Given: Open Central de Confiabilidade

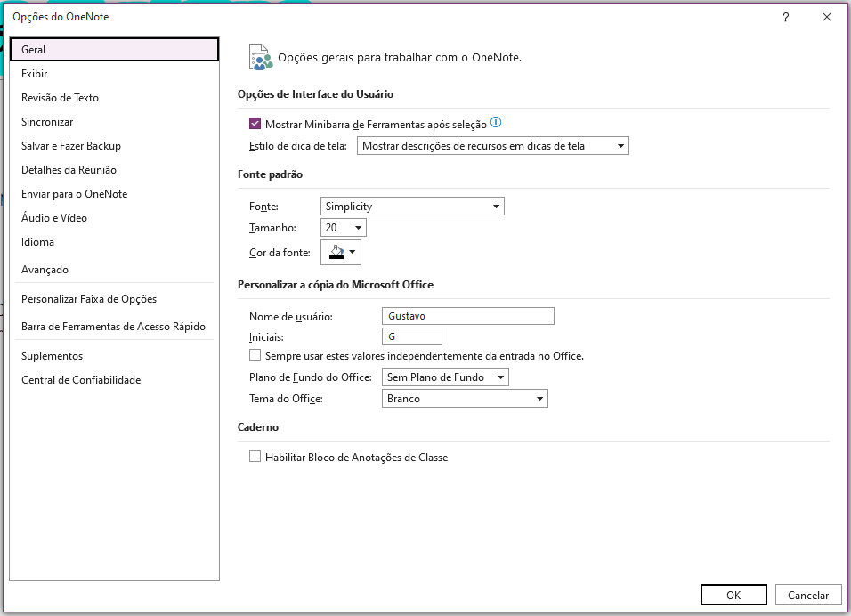Looking at the screenshot, I should click(x=115, y=380).
